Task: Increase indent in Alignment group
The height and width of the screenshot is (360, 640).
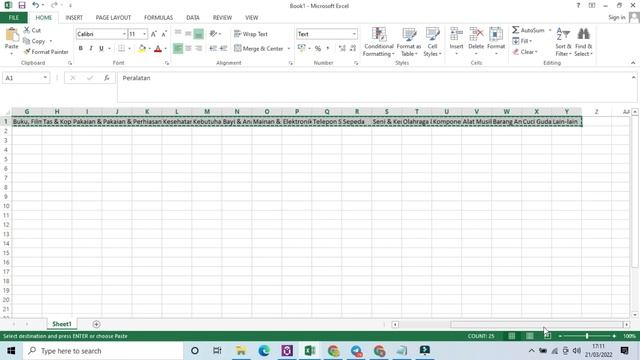Action: click(x=223, y=48)
